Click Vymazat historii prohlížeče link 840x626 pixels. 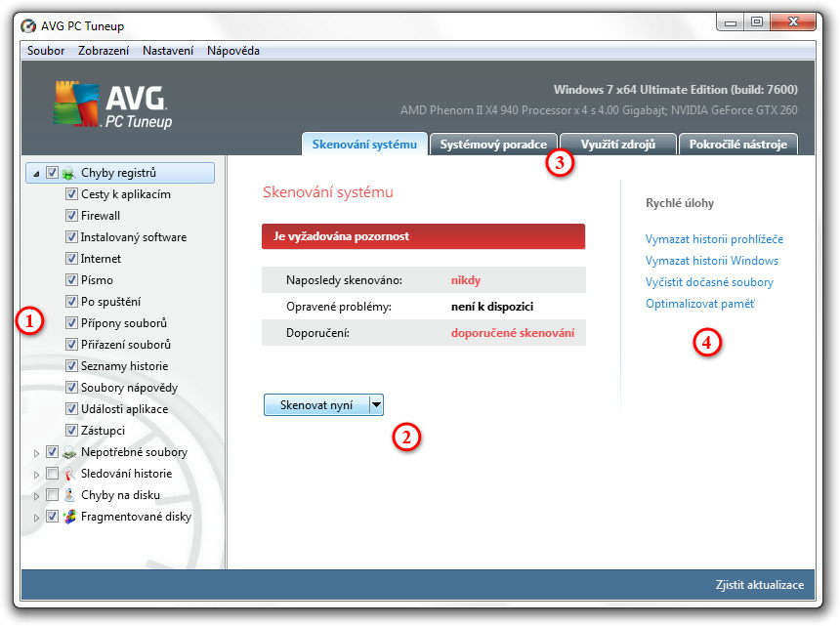714,239
